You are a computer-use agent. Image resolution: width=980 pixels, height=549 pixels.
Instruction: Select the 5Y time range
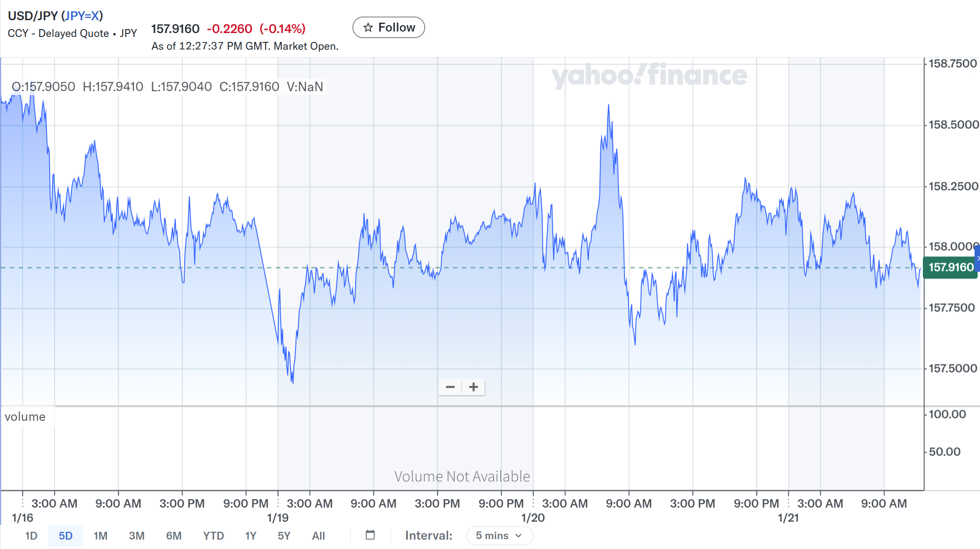click(284, 536)
